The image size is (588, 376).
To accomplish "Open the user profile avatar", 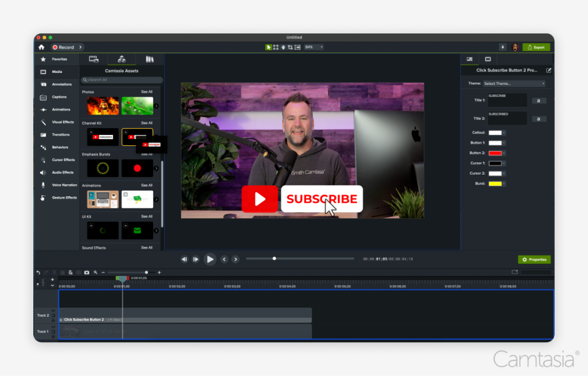I will coord(515,47).
